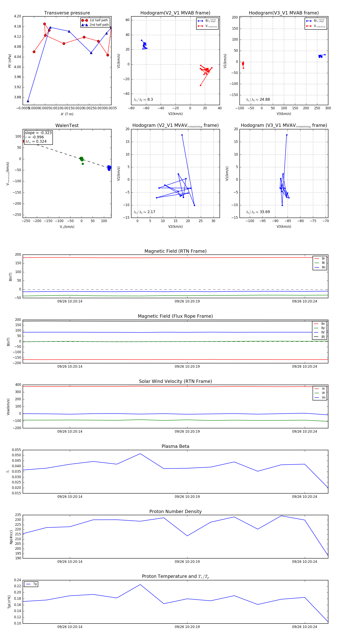Screen dimensions: 351x644
Task: Select the lowest blue triangle in Transverse pressure
Action: 28,101
